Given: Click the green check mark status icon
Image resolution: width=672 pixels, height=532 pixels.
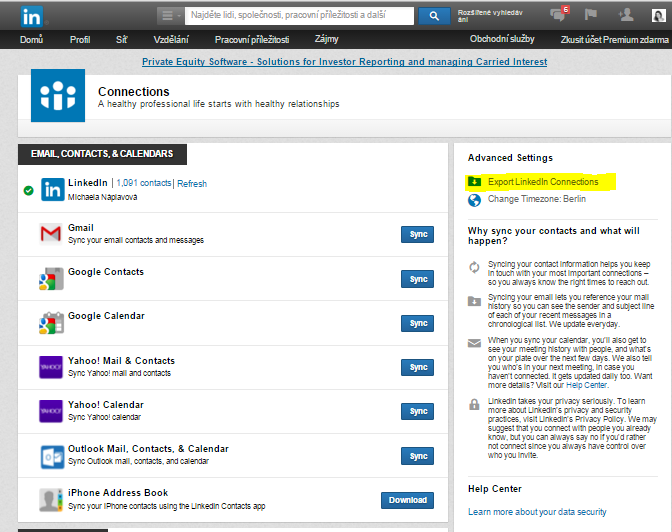Looking at the screenshot, I should point(29,190).
